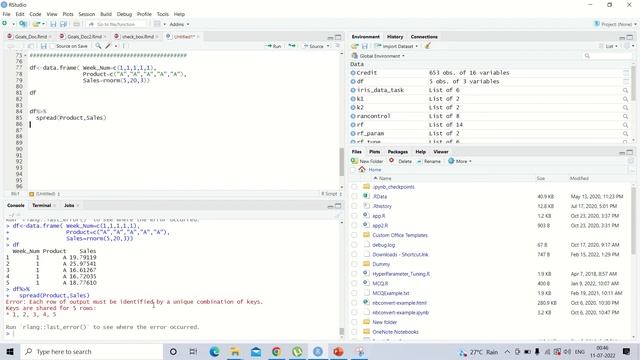The height and width of the screenshot is (360, 640).
Task: Click table view icon next to Credit
Action: (x=626, y=73)
